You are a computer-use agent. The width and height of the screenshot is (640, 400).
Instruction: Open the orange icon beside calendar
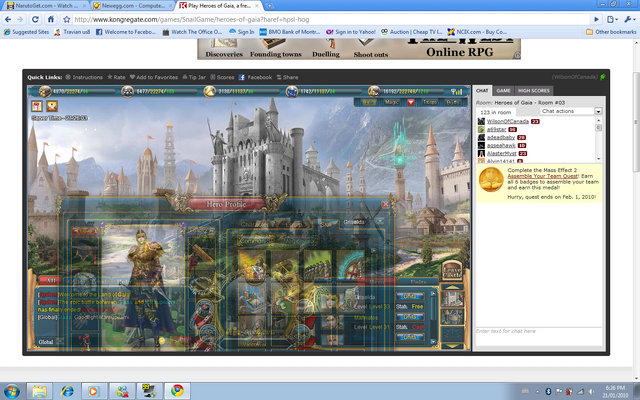[x=52, y=106]
